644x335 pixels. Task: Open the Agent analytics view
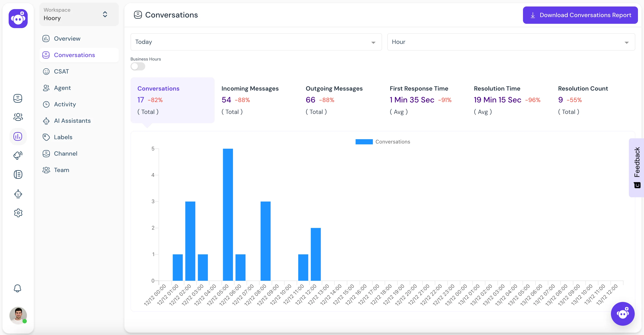[x=62, y=88]
